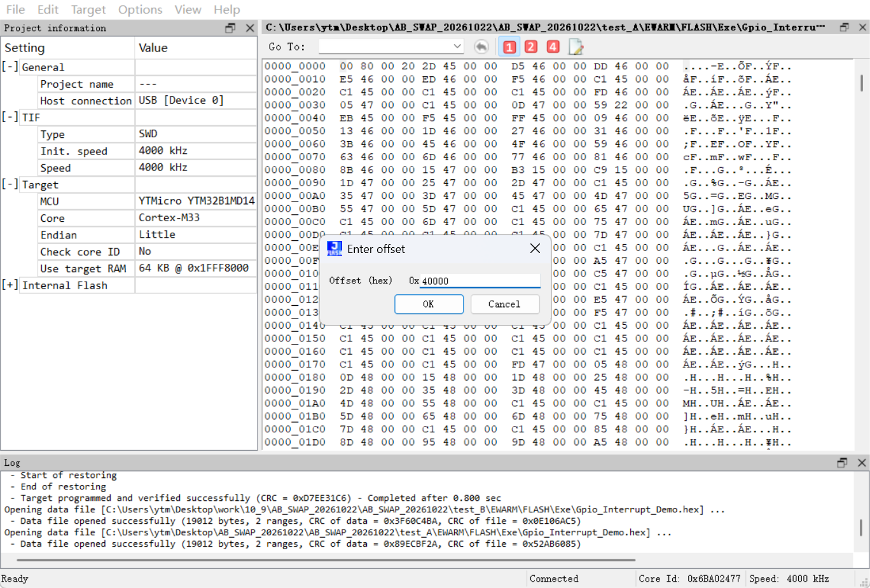The width and height of the screenshot is (870, 588).
Task: Click the J-Flash icon in Enter offset dialog
Action: tap(335, 249)
